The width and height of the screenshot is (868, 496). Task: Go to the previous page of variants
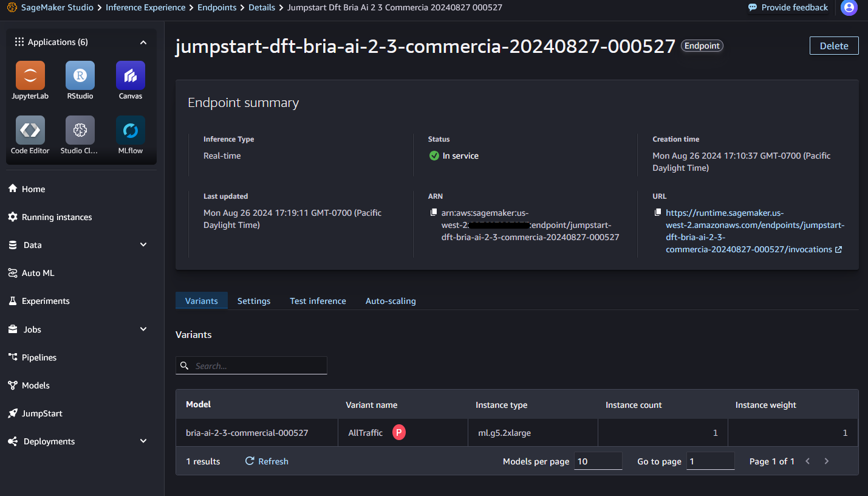(x=808, y=461)
